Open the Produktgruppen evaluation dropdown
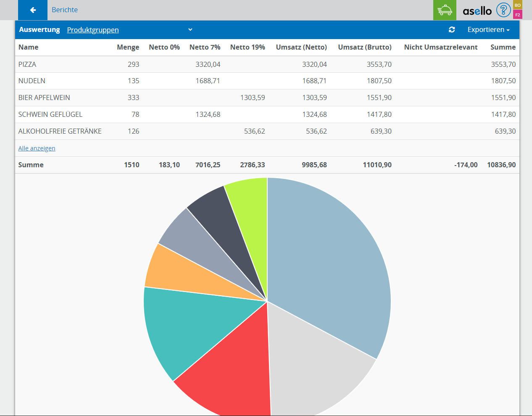The height and width of the screenshot is (416, 532). pos(129,30)
